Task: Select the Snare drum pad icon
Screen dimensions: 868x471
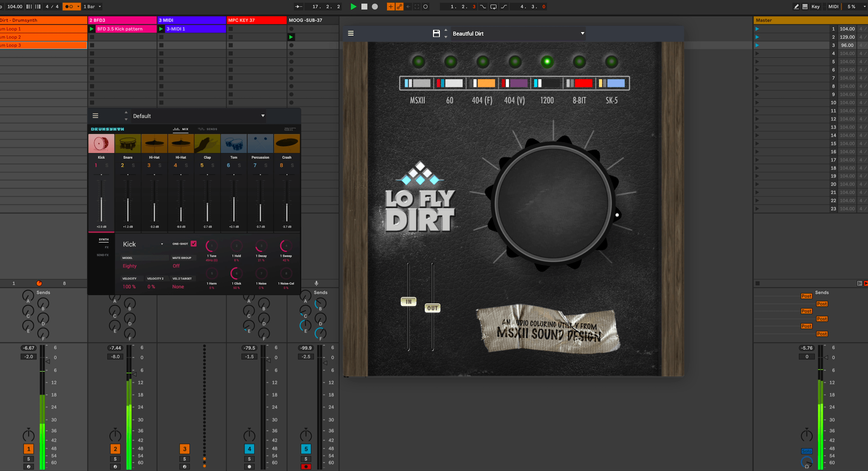Action: coord(128,144)
